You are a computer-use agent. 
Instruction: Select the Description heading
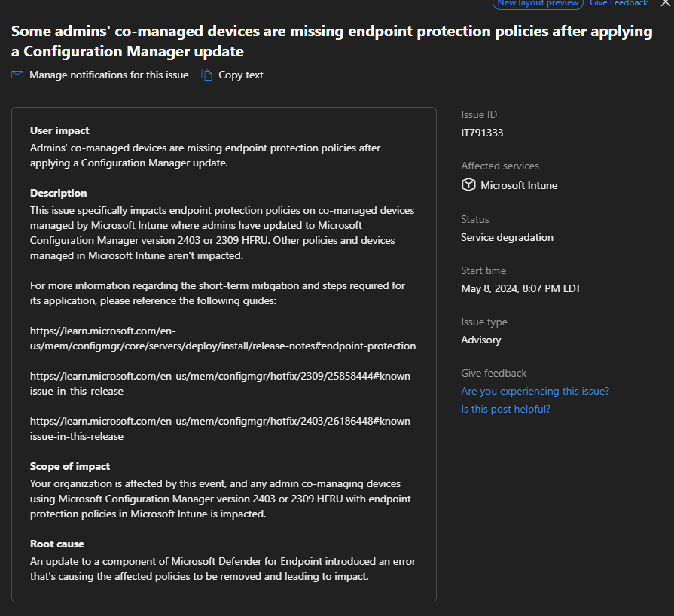pos(59,193)
